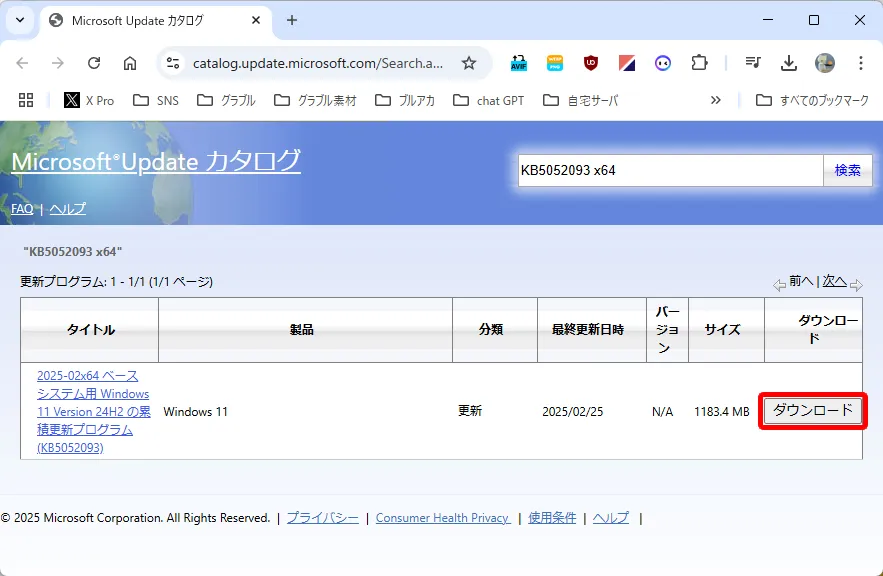Open the media control icon
This screenshot has width=883, height=576.
coord(753,63)
